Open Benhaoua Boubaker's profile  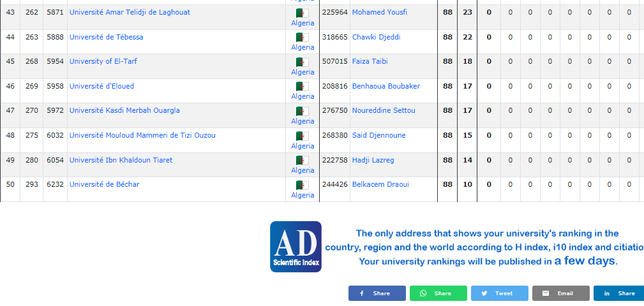tap(386, 86)
